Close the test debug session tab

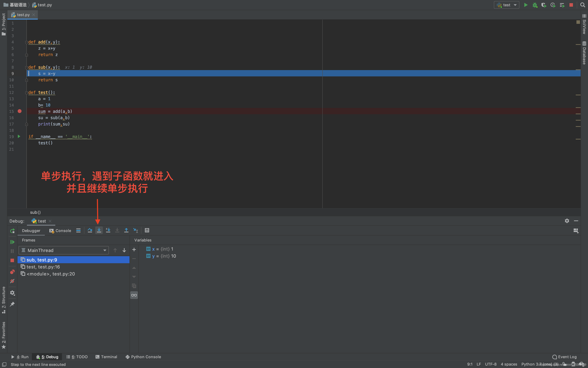tap(50, 221)
